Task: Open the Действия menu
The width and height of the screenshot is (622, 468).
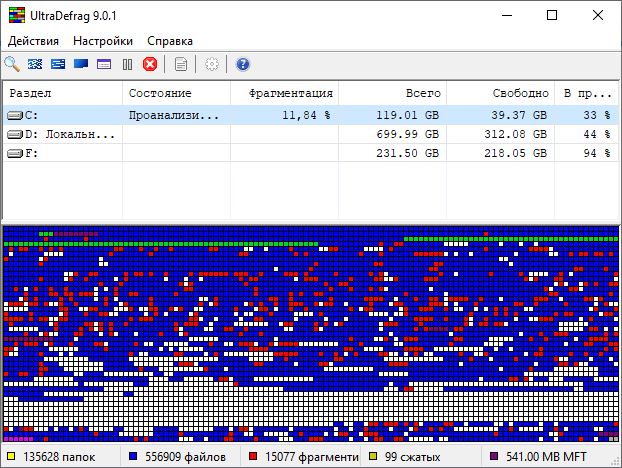Action: 33,41
